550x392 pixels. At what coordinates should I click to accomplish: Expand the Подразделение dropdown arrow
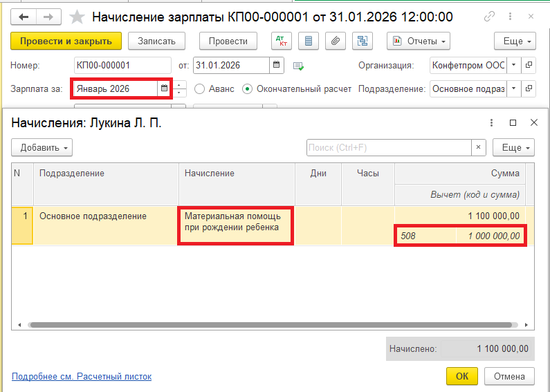[514, 88]
